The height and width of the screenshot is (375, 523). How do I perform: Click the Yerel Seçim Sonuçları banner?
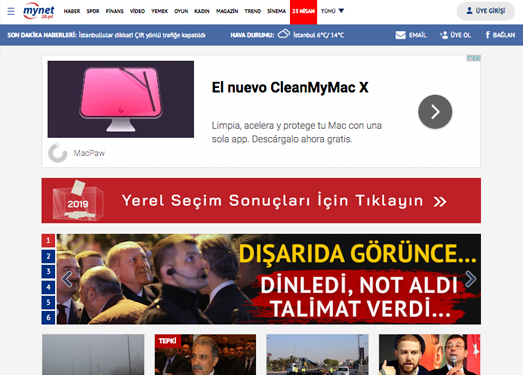(x=261, y=201)
